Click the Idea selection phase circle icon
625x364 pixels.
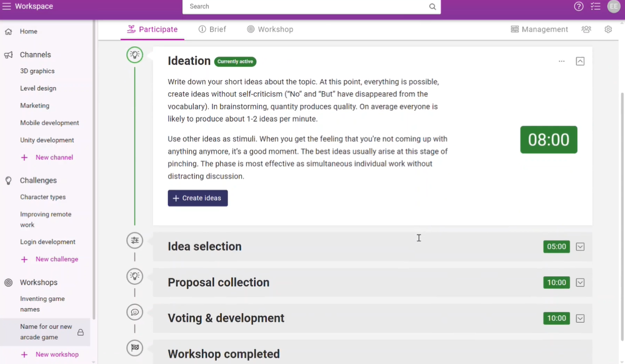[x=135, y=240]
